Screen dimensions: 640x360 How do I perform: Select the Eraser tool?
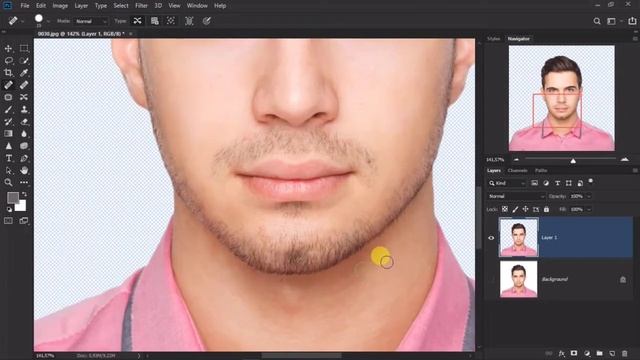pos(24,122)
